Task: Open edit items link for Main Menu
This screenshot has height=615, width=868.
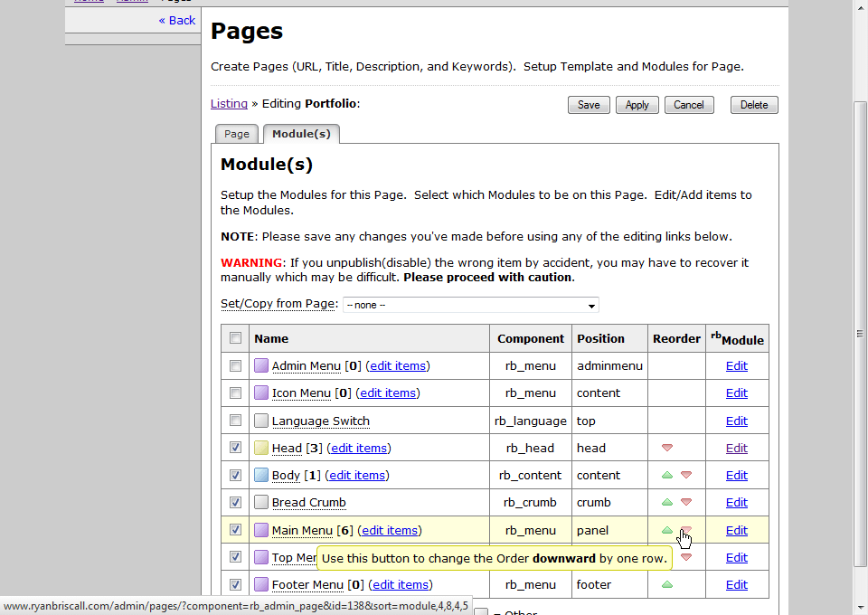Action: coord(390,531)
